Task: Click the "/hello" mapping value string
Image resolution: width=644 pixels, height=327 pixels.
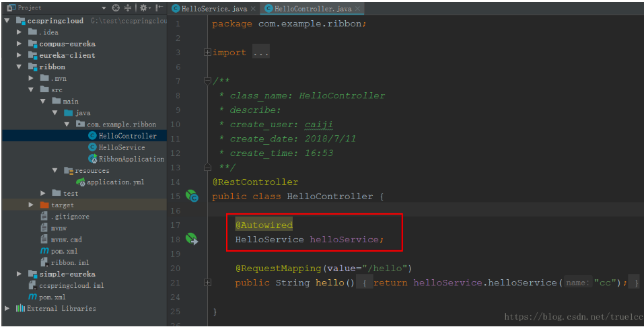Action: click(384, 268)
